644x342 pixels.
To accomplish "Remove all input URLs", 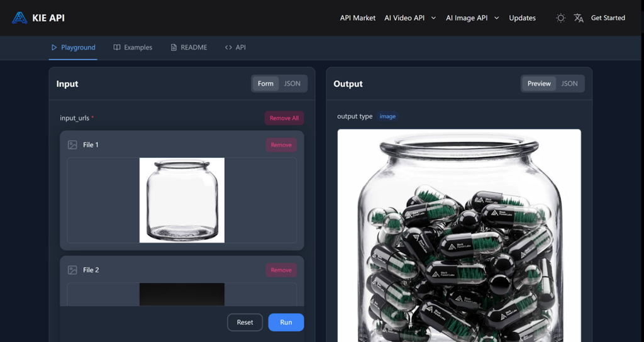I will point(284,118).
